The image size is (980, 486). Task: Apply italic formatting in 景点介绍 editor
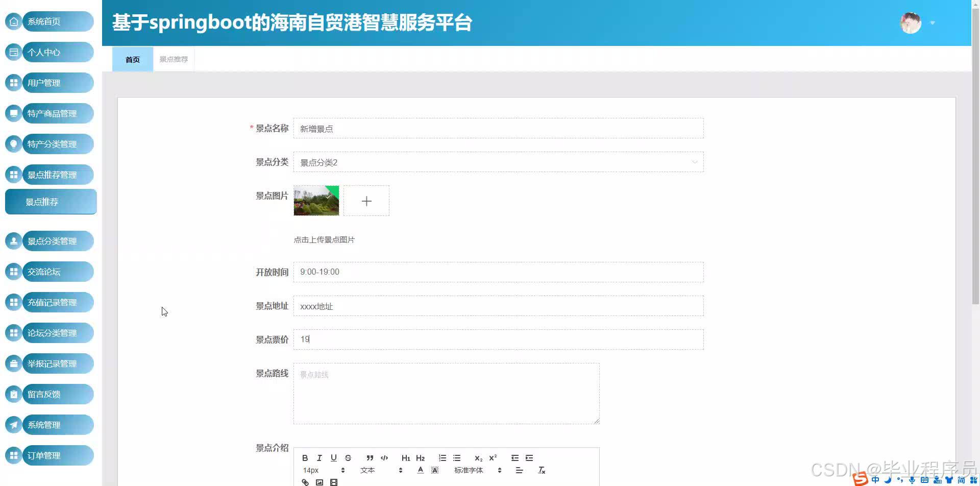coord(319,458)
